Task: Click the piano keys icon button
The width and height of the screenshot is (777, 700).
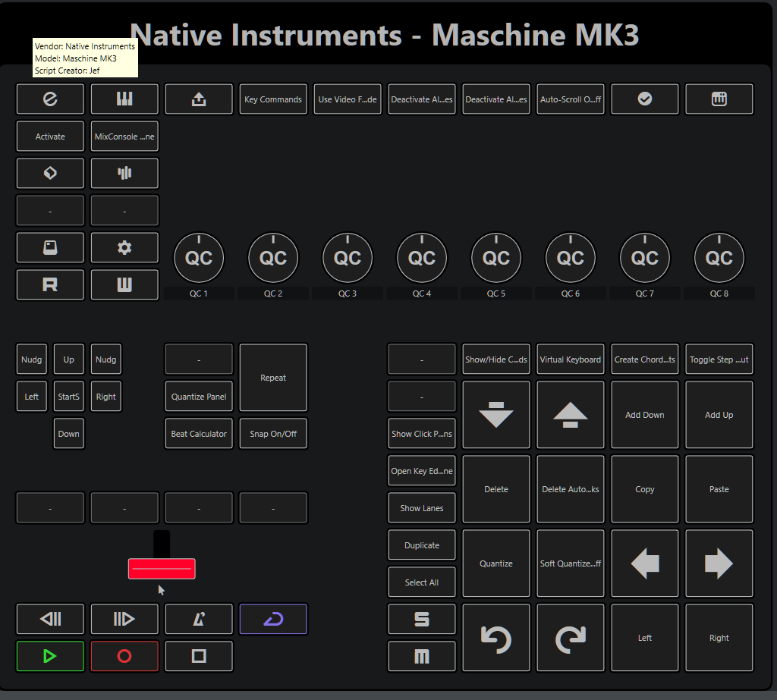Action: pyautogui.click(x=124, y=99)
